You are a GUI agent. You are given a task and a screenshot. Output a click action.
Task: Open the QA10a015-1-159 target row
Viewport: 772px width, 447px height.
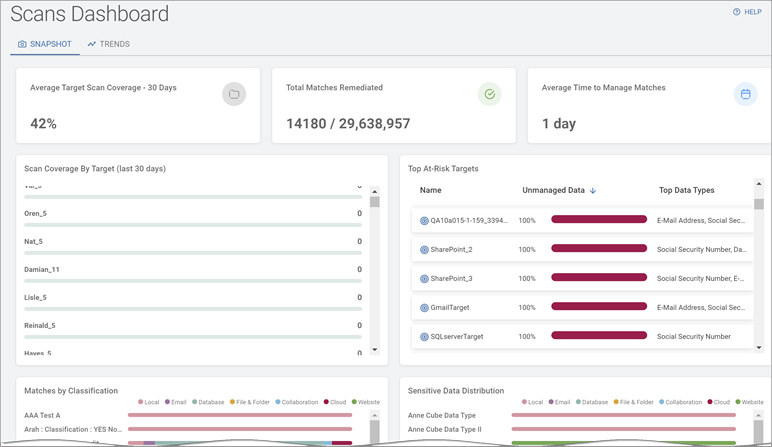click(x=468, y=220)
